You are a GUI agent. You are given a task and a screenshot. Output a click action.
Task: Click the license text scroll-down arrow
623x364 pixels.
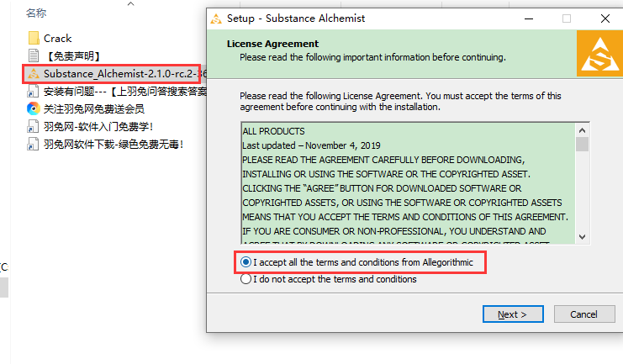click(582, 237)
